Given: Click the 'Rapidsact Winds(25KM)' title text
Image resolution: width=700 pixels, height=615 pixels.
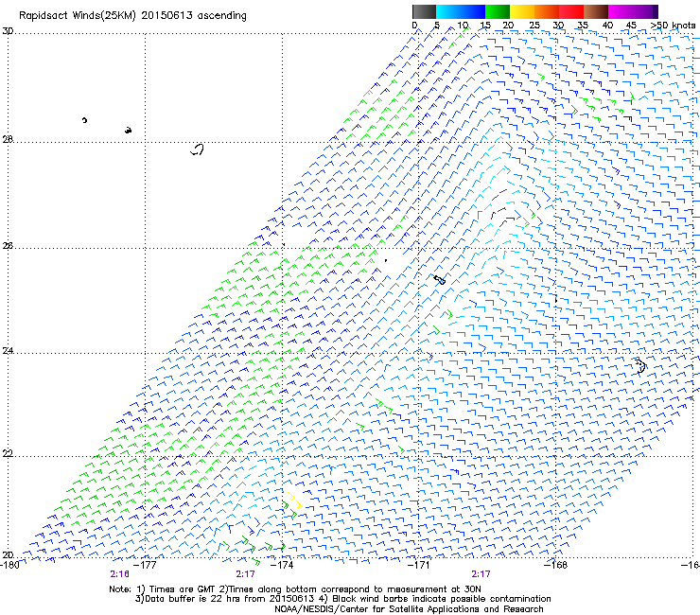Looking at the screenshot, I should click(78, 16).
